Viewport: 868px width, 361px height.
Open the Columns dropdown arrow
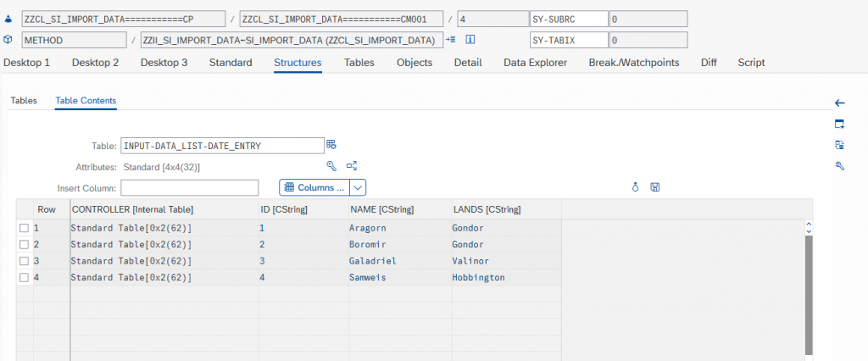359,187
